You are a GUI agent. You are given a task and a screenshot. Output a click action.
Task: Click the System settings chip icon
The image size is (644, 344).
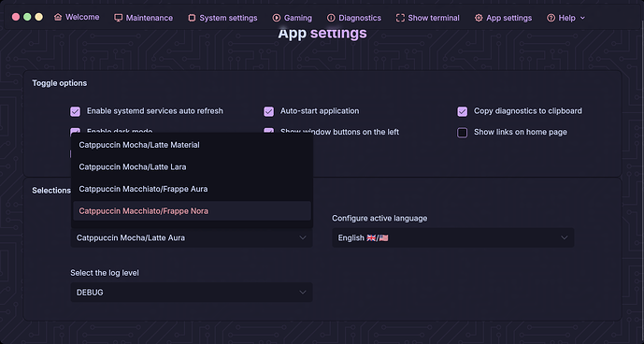(192, 18)
